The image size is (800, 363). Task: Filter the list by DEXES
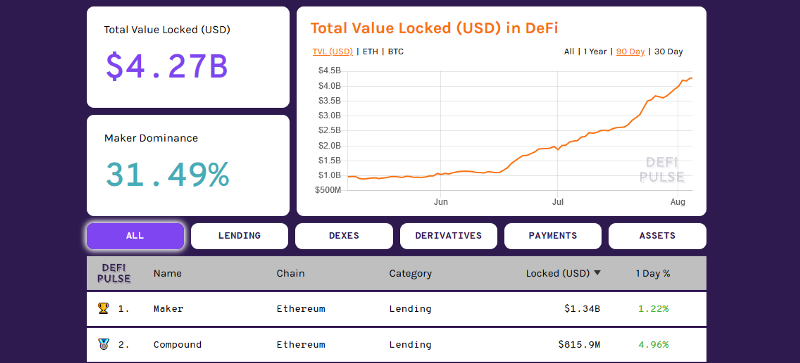(344, 236)
